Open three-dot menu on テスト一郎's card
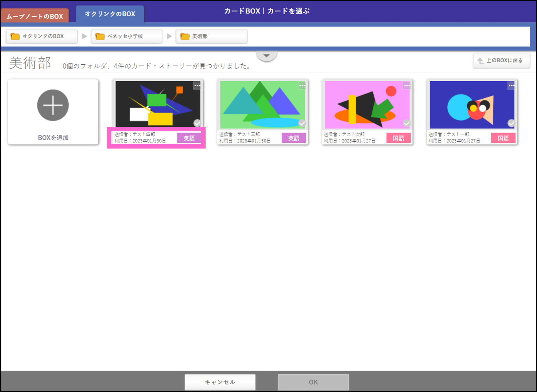Viewport: 537px width, 392px height. [x=511, y=86]
